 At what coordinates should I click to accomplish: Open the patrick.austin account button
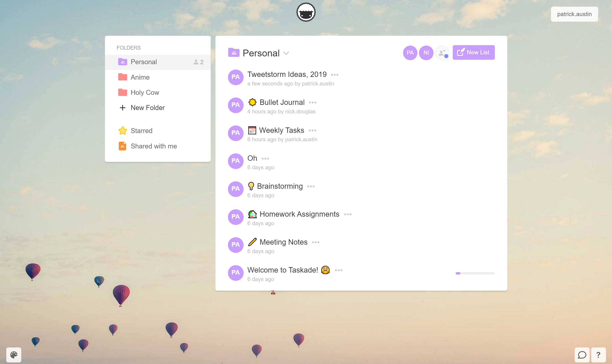[x=574, y=14]
